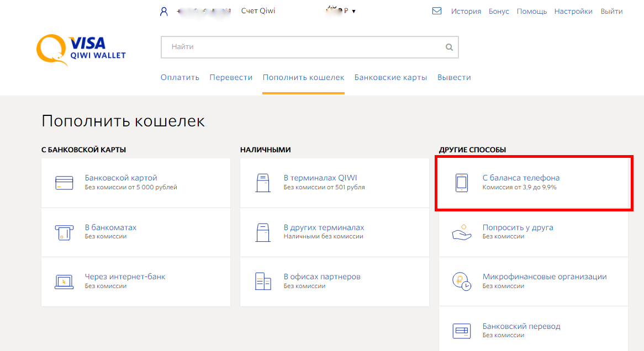Screen dimensions: 644x351
Task: Focus the Найти search field
Action: click(304, 47)
